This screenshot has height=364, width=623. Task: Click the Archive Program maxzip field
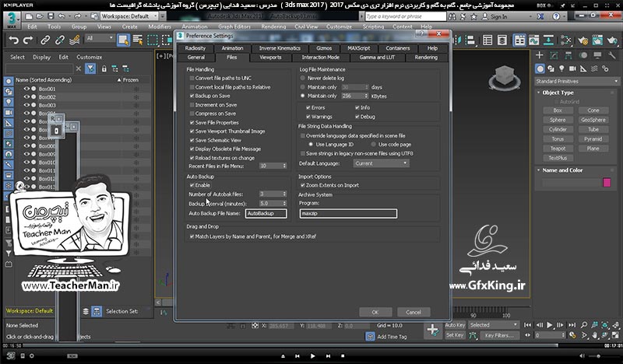coord(348,214)
